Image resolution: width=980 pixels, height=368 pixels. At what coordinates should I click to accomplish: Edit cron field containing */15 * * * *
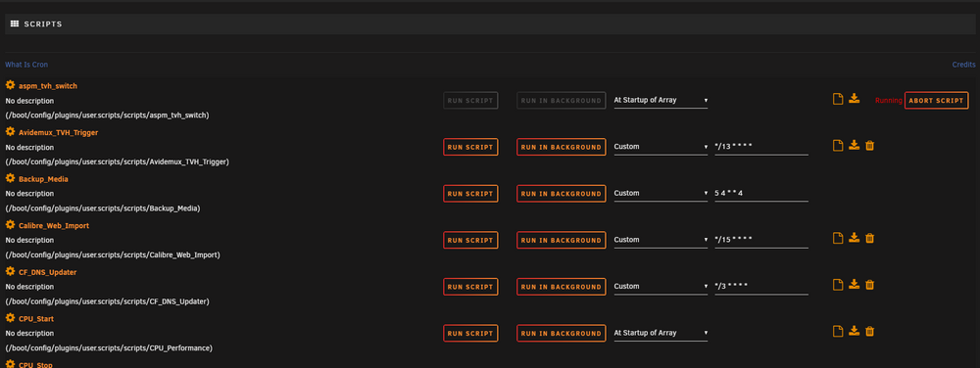coord(761,240)
